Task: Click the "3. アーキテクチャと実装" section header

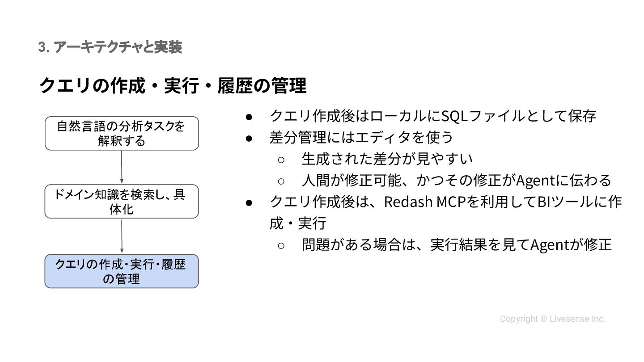Action: click(x=110, y=47)
